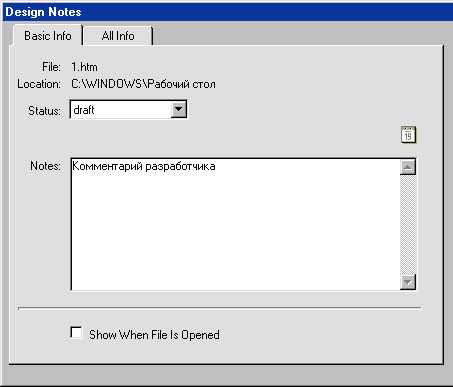Select the Basic Info tab

click(x=48, y=36)
